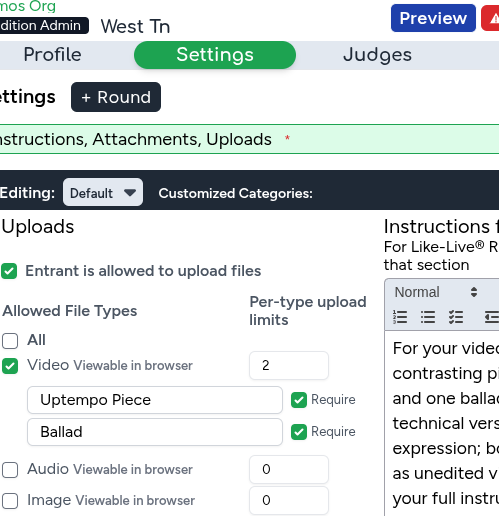Click the bullet list icon in the editor toolbar
Viewport: 499px width, 516px height.
[428, 317]
